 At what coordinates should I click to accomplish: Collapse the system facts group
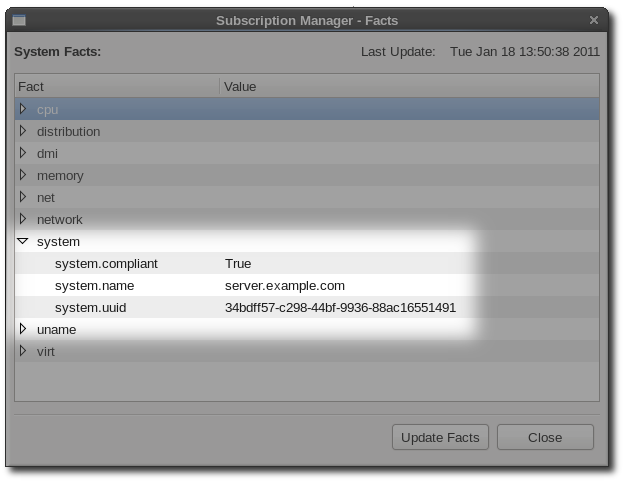point(23,241)
